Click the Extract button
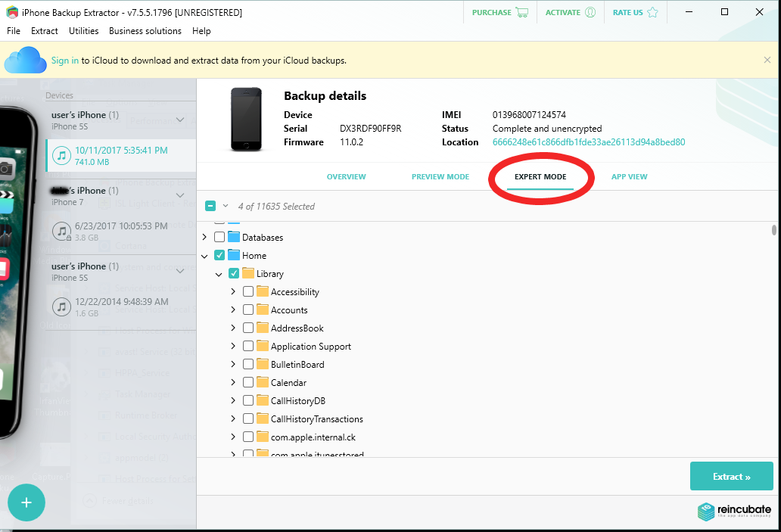Image resolution: width=781 pixels, height=532 pixels. tap(731, 476)
